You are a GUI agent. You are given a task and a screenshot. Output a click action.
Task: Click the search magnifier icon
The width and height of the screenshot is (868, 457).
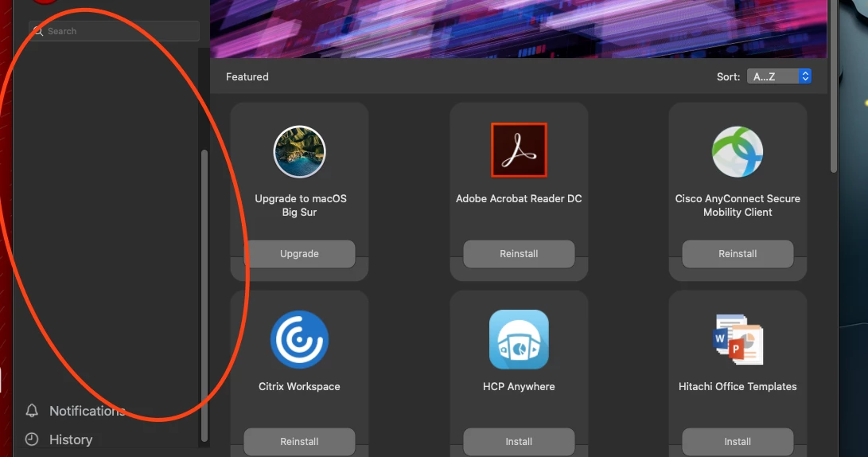tap(38, 31)
